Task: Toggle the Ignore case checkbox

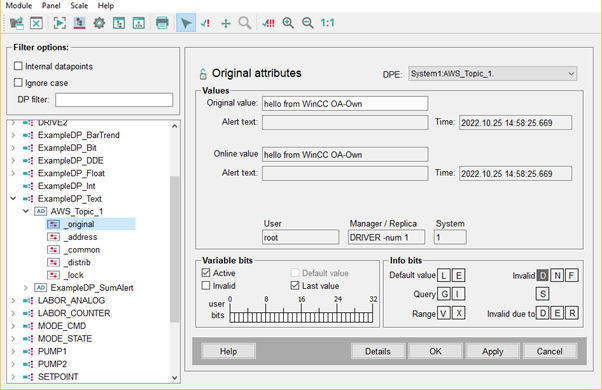Action: coord(18,83)
